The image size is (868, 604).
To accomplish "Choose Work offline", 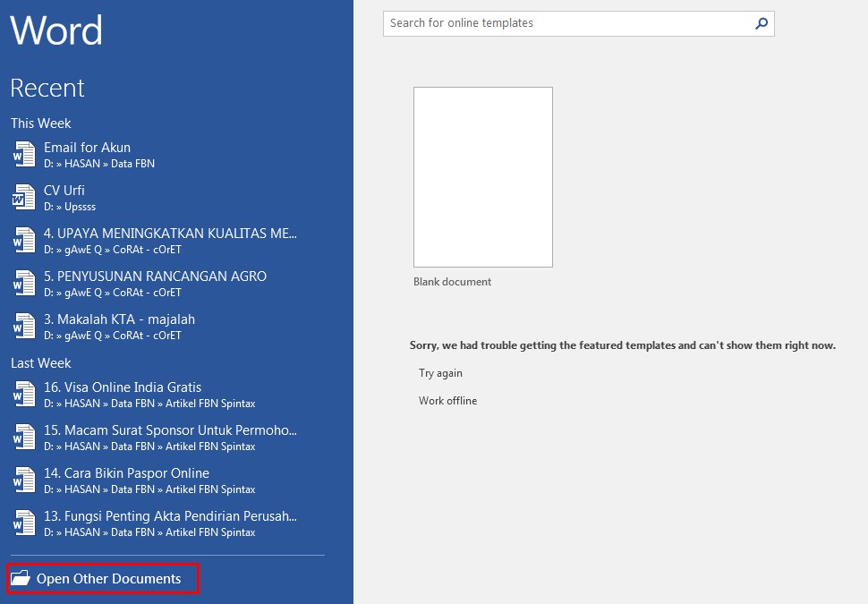I will (447, 401).
